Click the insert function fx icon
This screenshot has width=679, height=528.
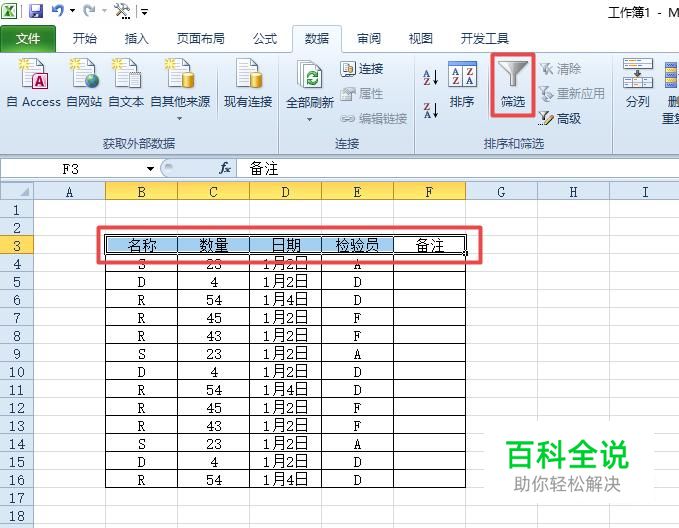[225, 168]
